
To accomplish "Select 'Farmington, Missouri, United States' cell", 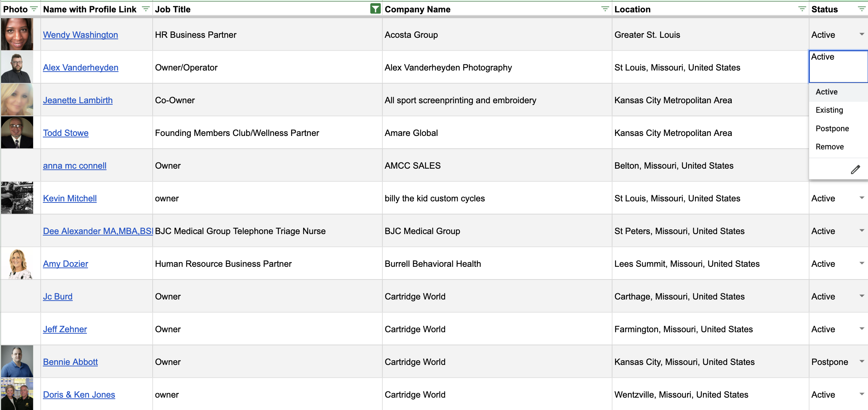I will [x=710, y=329].
